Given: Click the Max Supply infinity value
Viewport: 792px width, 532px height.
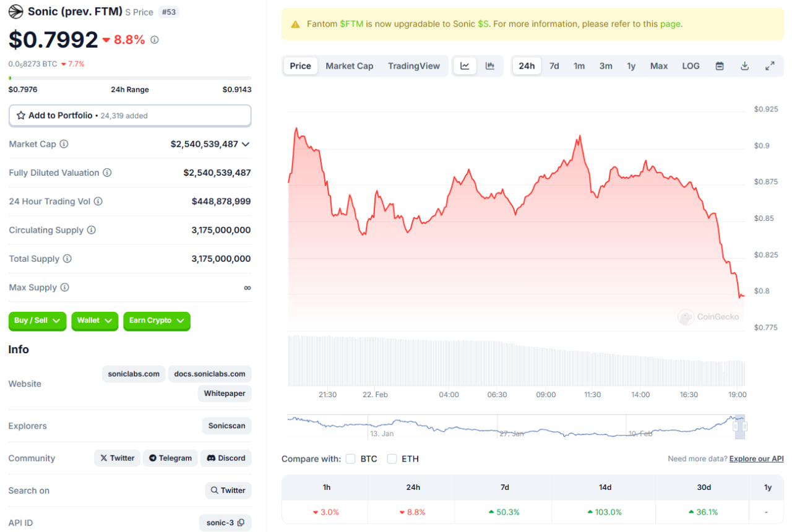Looking at the screenshot, I should pos(247,288).
